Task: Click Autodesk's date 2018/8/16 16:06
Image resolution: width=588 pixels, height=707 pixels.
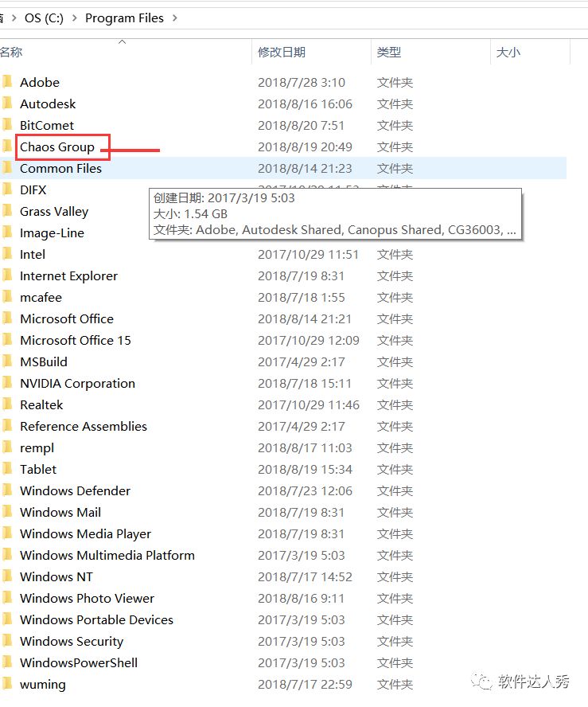Action: (x=305, y=104)
